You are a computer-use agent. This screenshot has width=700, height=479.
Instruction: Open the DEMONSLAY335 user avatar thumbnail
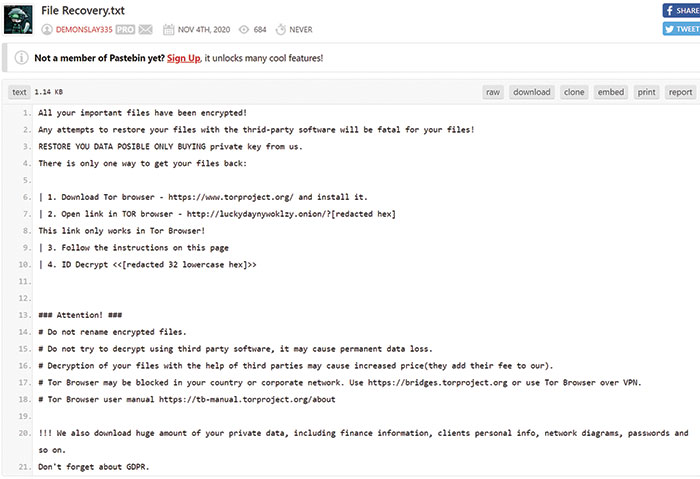(18, 20)
